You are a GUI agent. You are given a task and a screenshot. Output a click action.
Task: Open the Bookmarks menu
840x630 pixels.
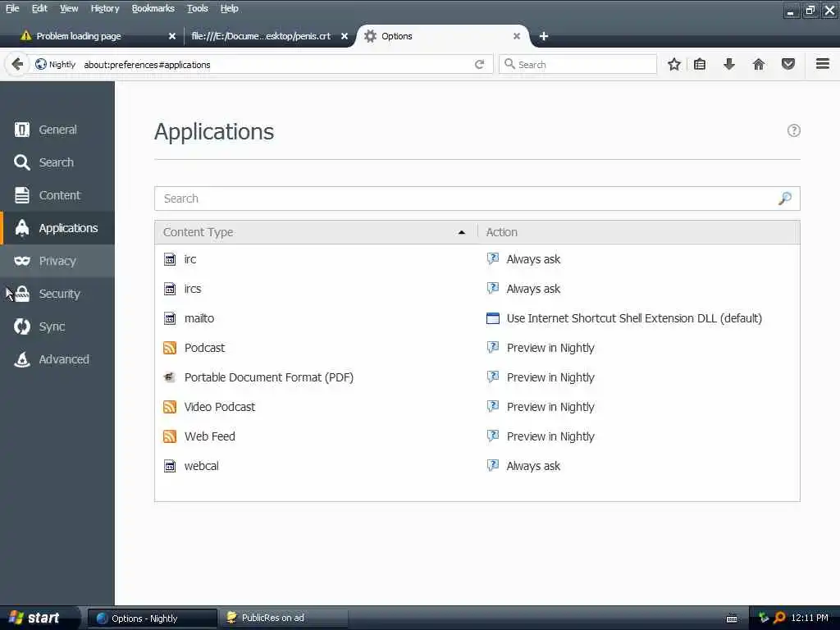(x=153, y=8)
